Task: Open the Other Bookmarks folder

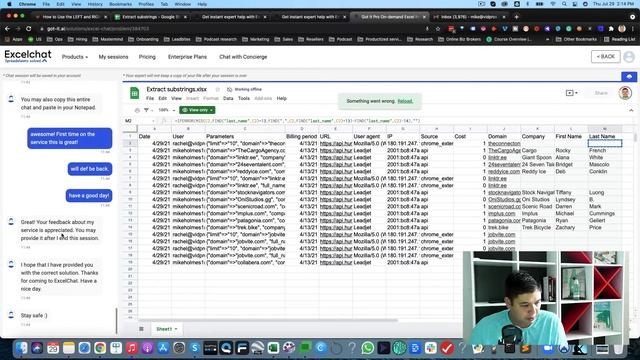Action: click(576, 40)
